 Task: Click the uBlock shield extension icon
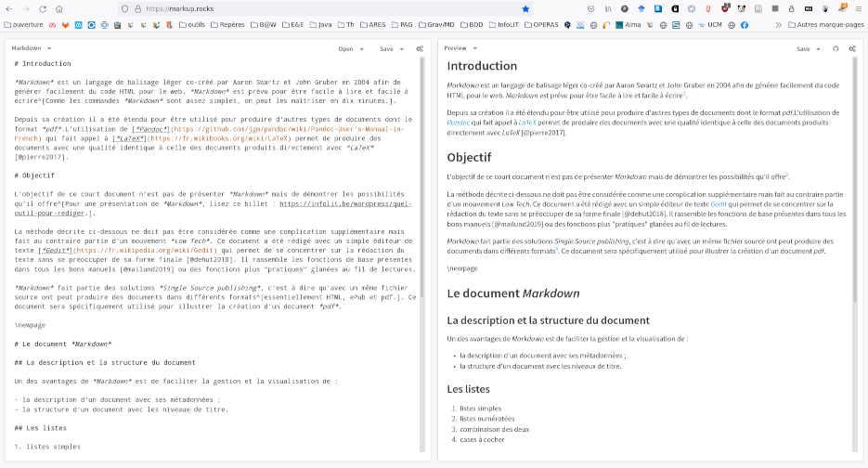(726, 9)
